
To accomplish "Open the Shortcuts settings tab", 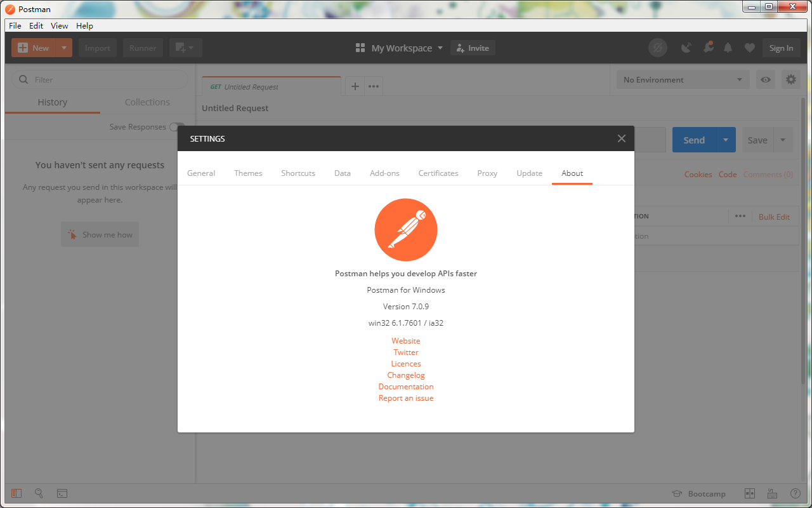I will click(298, 173).
